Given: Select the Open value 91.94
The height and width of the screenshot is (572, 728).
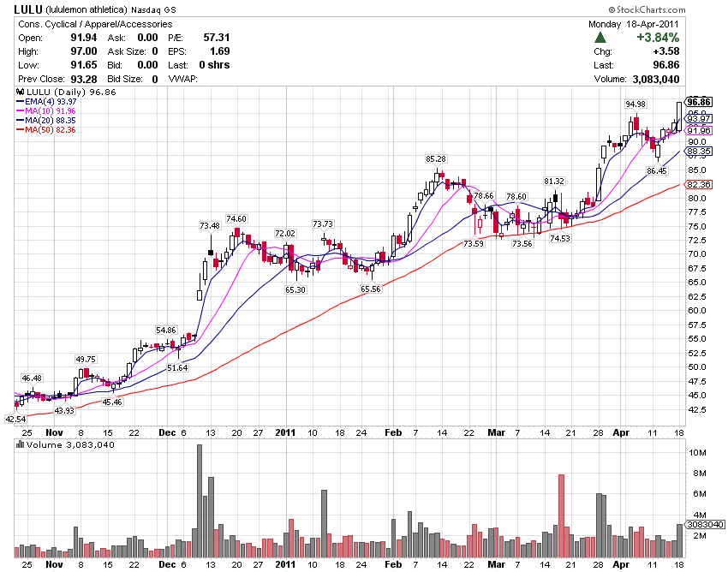Looking at the screenshot, I should [x=84, y=38].
